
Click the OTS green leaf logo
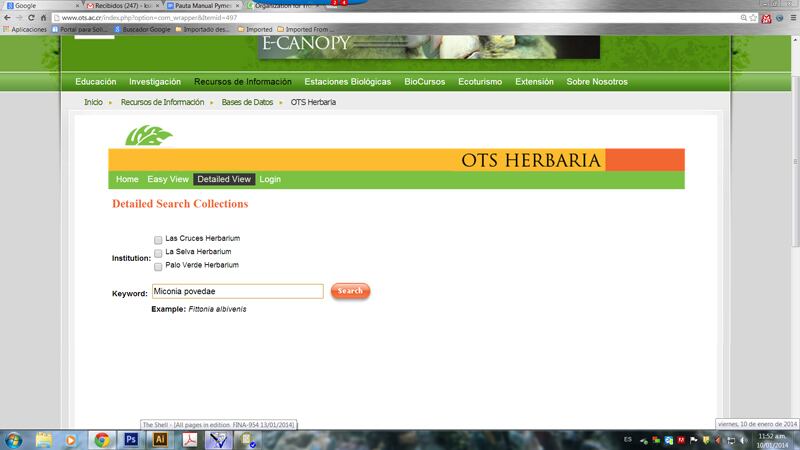click(148, 136)
